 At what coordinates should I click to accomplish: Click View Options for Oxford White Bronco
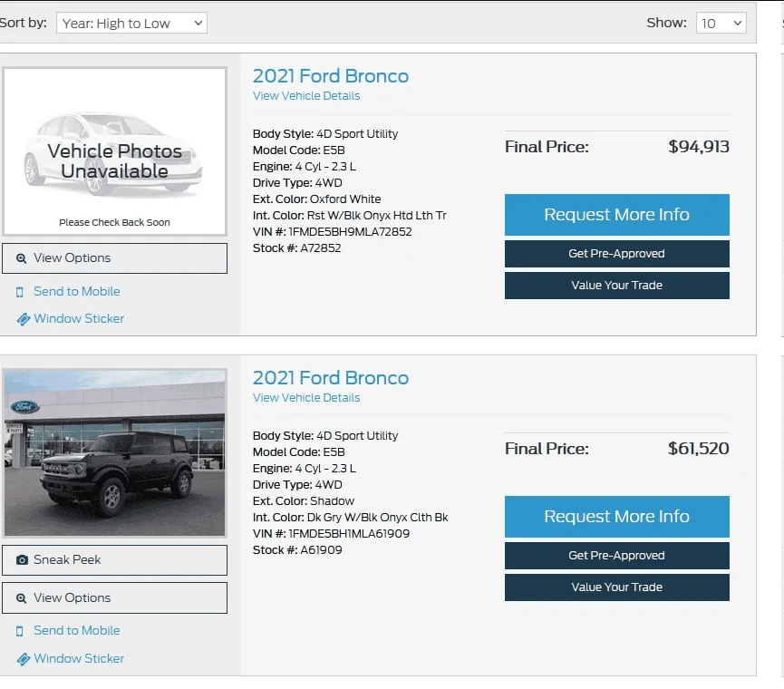[114, 258]
